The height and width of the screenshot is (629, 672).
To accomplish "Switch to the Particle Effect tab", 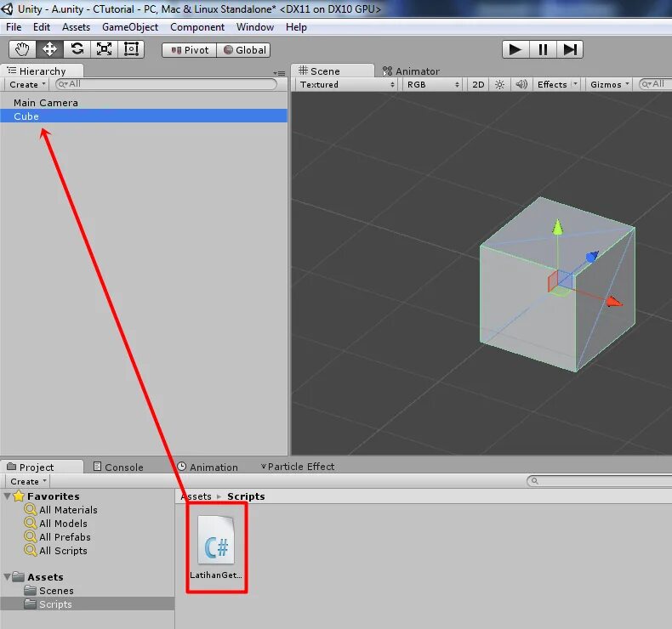I will tap(298, 467).
